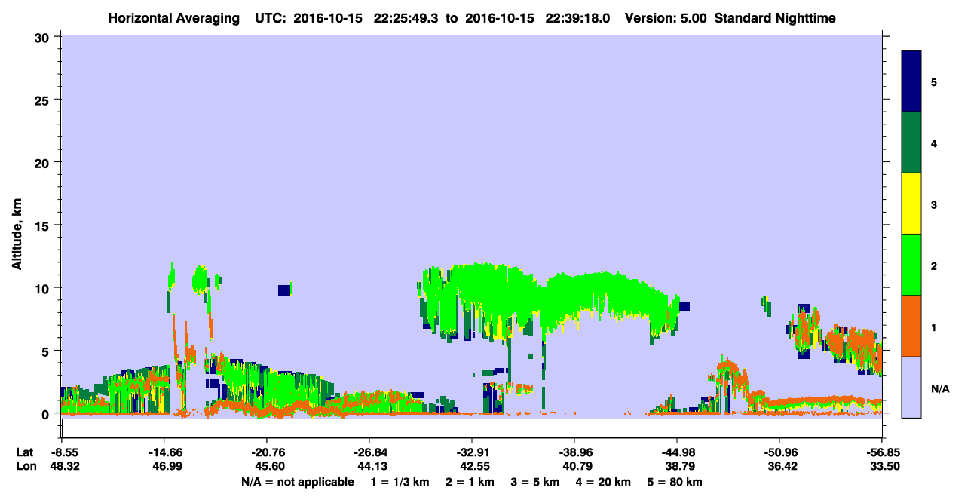Click the bright green colorbar segment labeled 2

click(911, 265)
